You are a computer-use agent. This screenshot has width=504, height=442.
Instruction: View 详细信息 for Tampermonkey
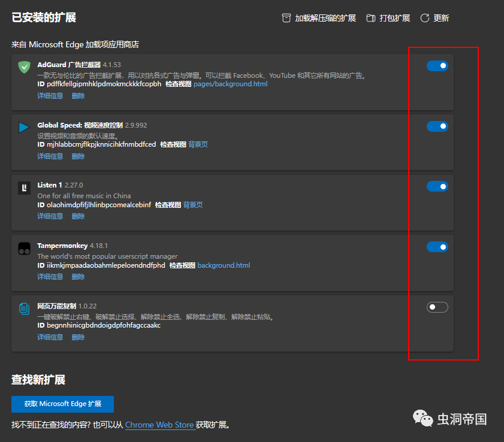pos(50,277)
